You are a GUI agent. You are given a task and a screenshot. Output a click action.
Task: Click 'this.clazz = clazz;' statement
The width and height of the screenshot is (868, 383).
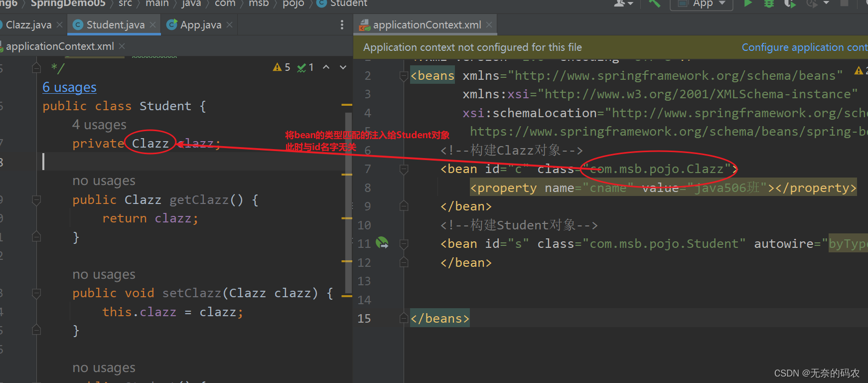[172, 312]
